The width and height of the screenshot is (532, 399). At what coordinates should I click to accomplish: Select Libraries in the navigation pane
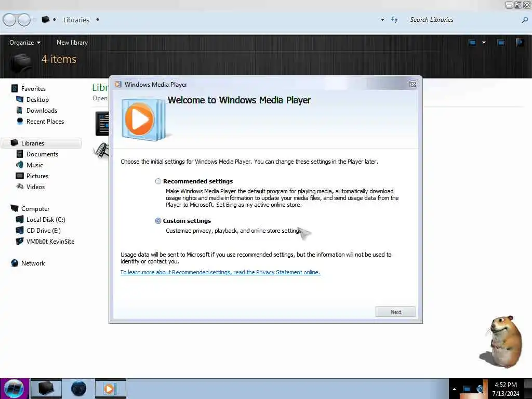(33, 143)
